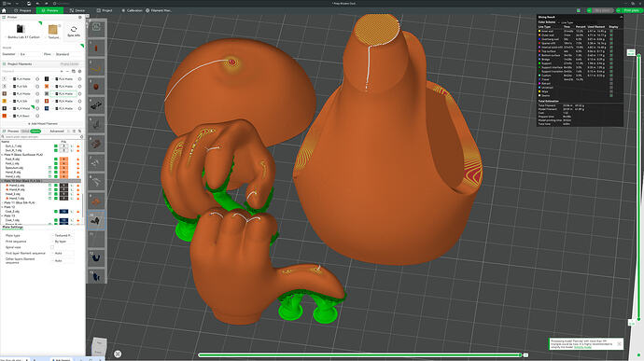Click Add Mixed Filament button

tap(42, 124)
